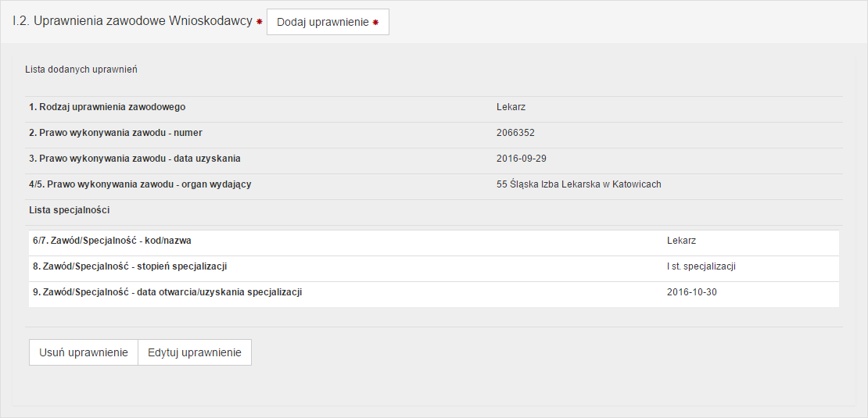Viewport: 868px width, 418px height.
Task: Select the Rodzaj uprawnienia zawodowego row label
Action: tap(107, 107)
